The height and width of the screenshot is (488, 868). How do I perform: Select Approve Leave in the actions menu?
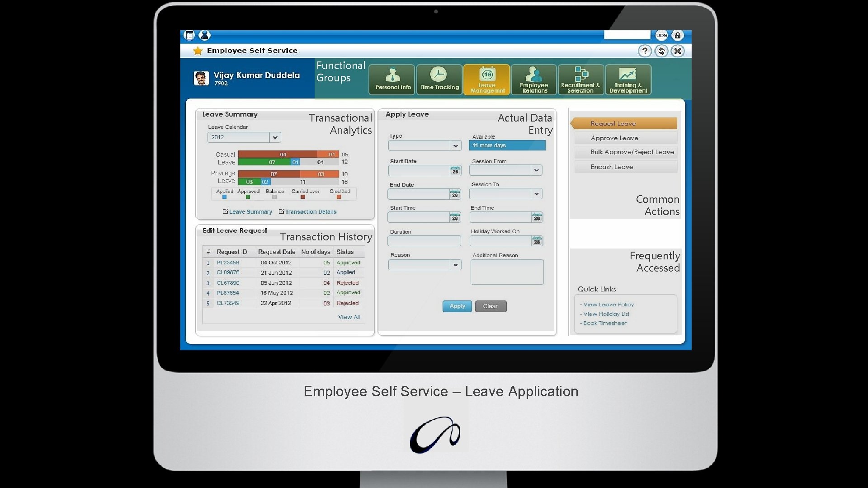[614, 138]
